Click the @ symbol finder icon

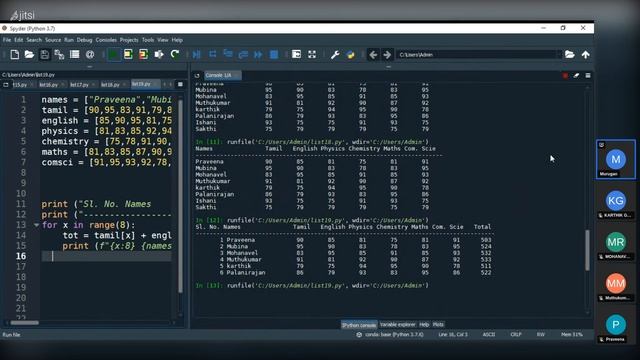(x=90, y=54)
